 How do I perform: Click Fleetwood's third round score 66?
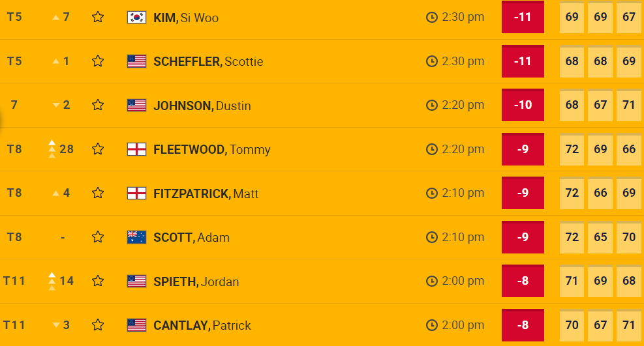(x=629, y=149)
